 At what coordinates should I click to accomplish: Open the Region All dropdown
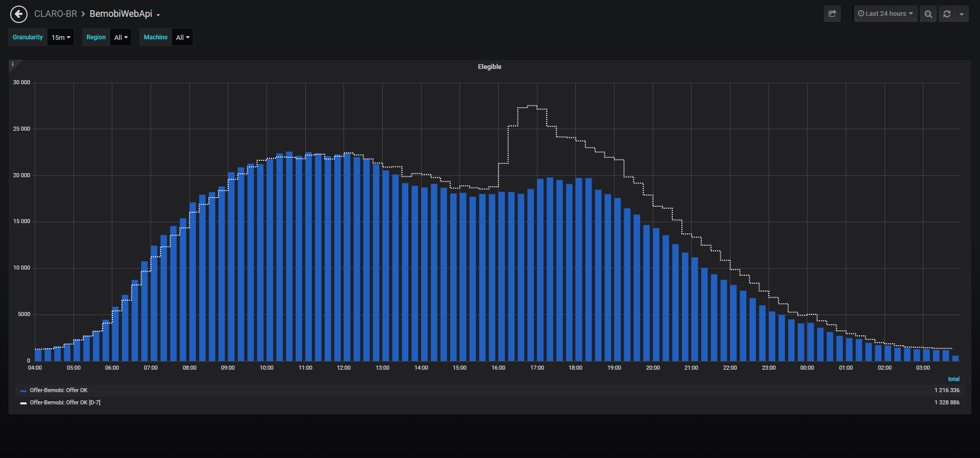point(121,37)
